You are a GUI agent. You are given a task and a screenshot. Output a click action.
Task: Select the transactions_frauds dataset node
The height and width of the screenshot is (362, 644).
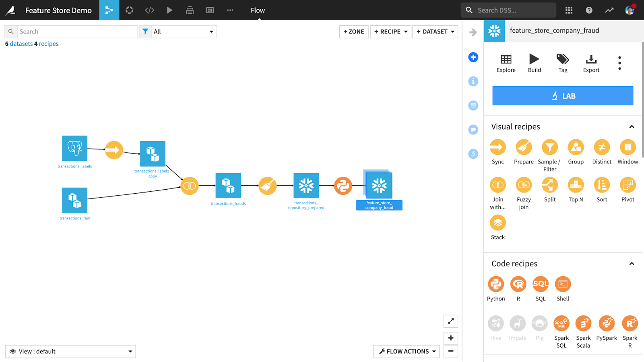point(228,186)
